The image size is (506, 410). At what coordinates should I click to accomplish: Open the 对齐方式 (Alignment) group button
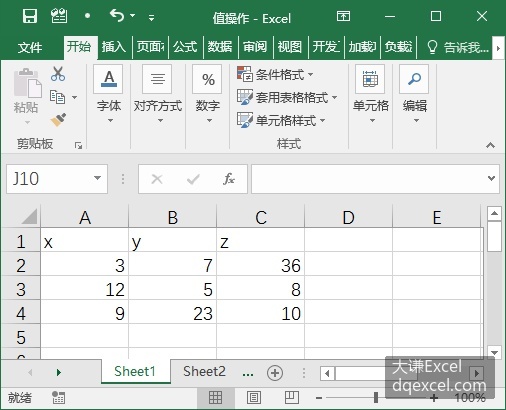(x=158, y=94)
